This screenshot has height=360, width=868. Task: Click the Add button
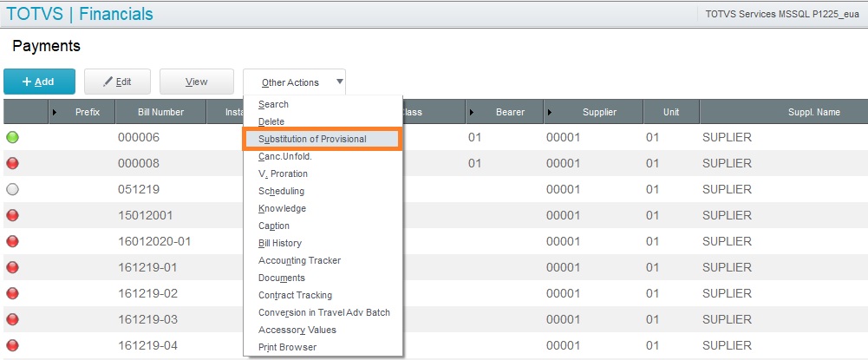click(39, 82)
